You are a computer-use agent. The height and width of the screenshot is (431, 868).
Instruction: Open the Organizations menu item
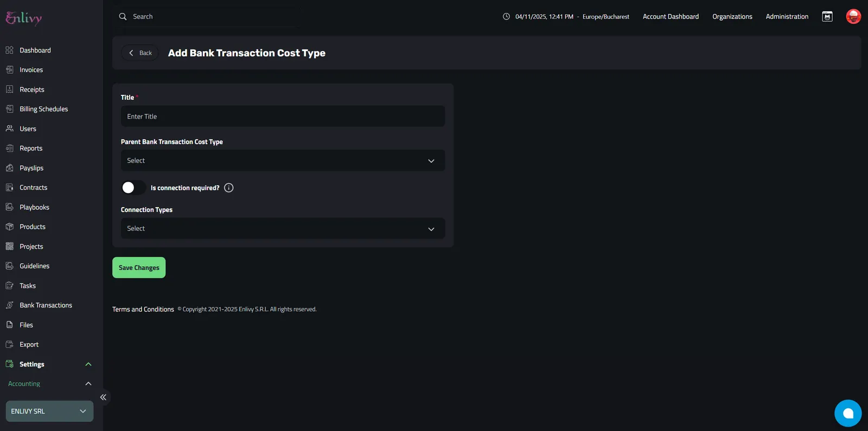pyautogui.click(x=732, y=17)
